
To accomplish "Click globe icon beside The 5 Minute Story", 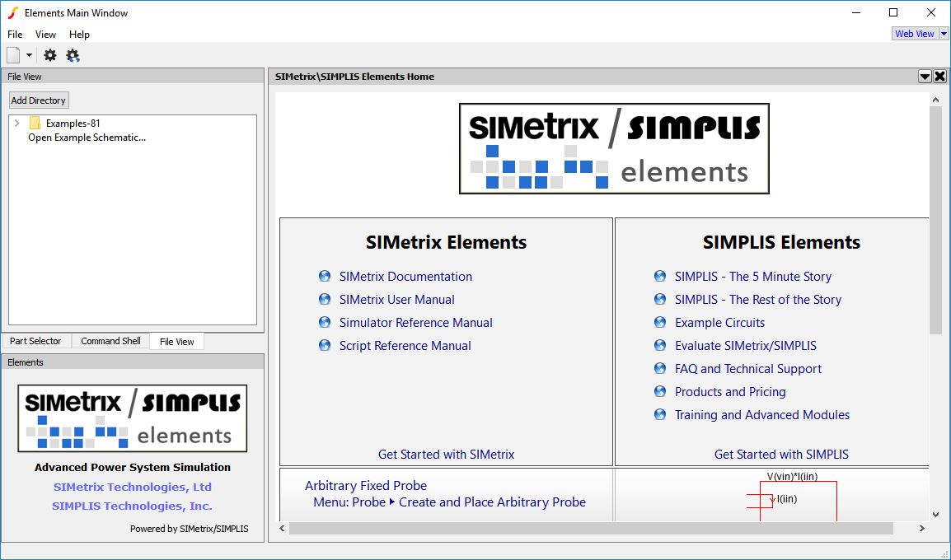I will pyautogui.click(x=660, y=277).
